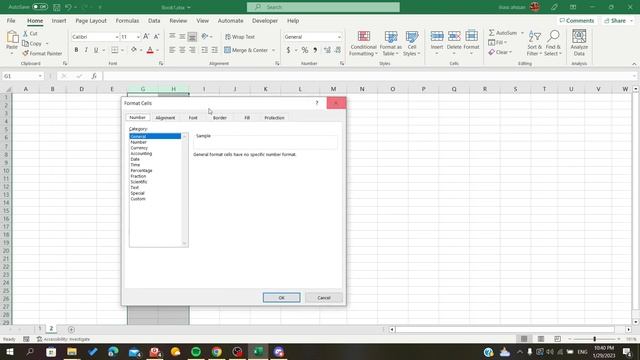Expand the Clear dropdown in Editing
Screen dimensions: 640x360
tap(510, 52)
